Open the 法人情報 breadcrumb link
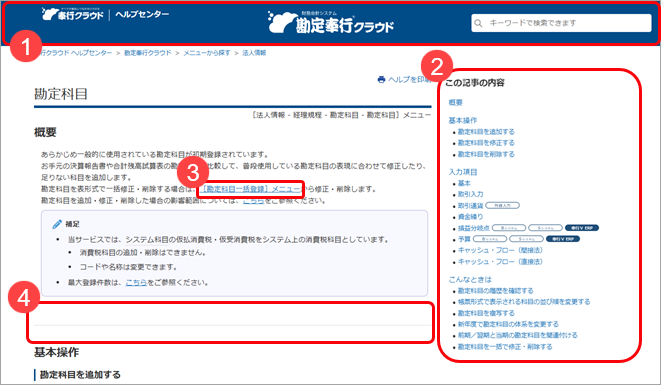 tap(254, 53)
